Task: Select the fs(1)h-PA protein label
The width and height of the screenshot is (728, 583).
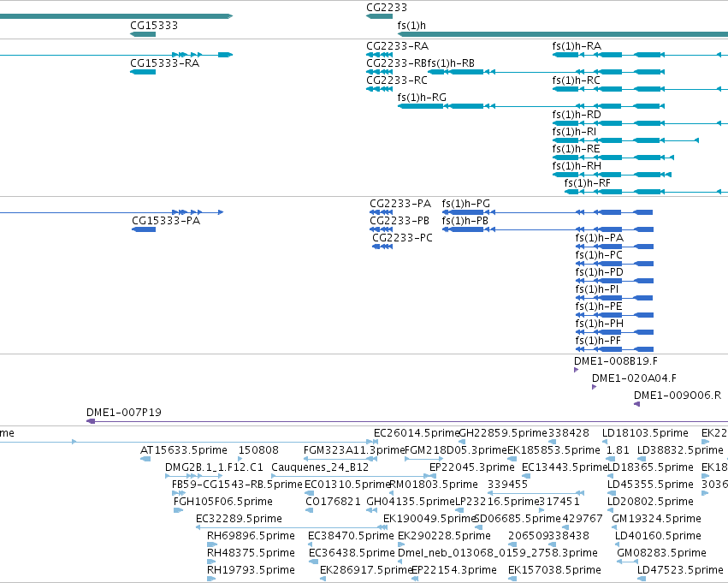Action: pyautogui.click(x=600, y=238)
